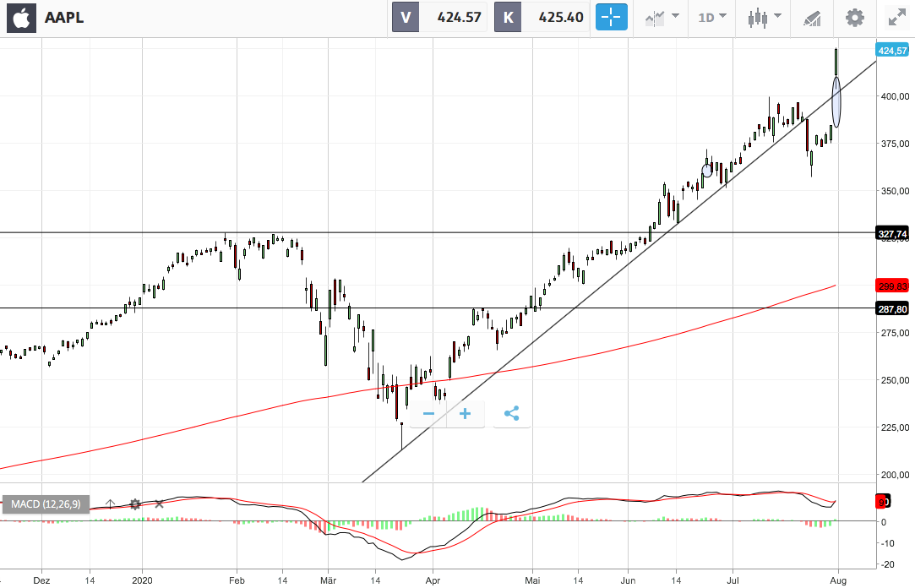The image size is (915, 588).
Task: Share the chart via share icon
Action: [512, 414]
